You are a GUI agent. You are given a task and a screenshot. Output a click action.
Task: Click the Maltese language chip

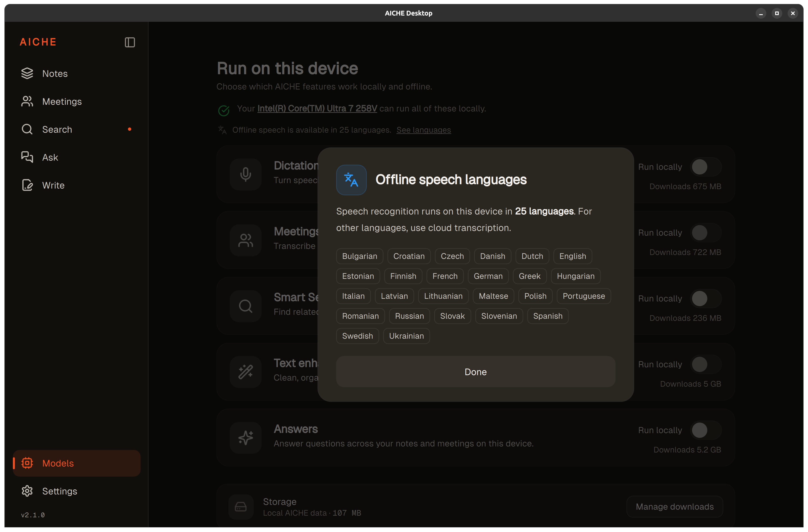pyautogui.click(x=493, y=296)
